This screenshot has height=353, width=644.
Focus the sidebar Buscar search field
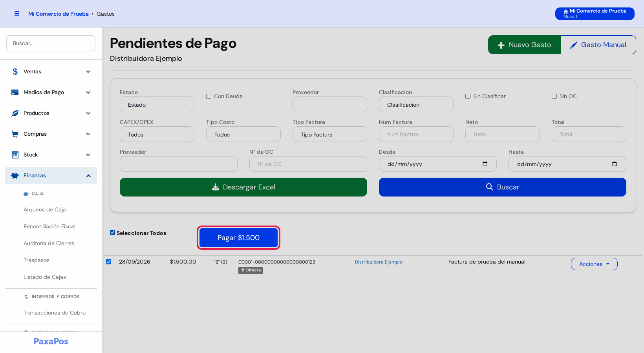pos(51,43)
